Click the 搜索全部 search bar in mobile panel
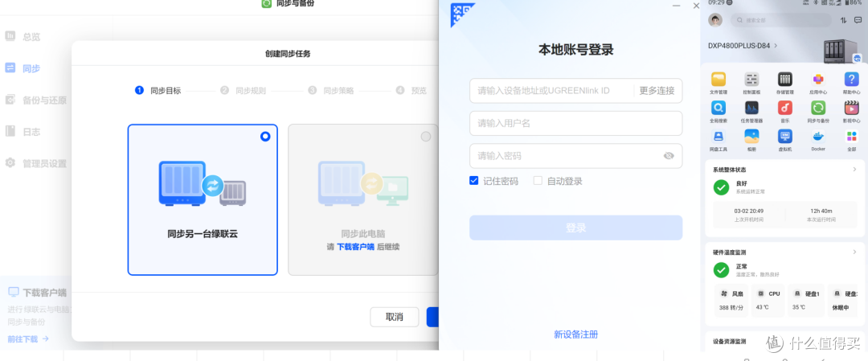This screenshot has width=868, height=361. coord(780,20)
